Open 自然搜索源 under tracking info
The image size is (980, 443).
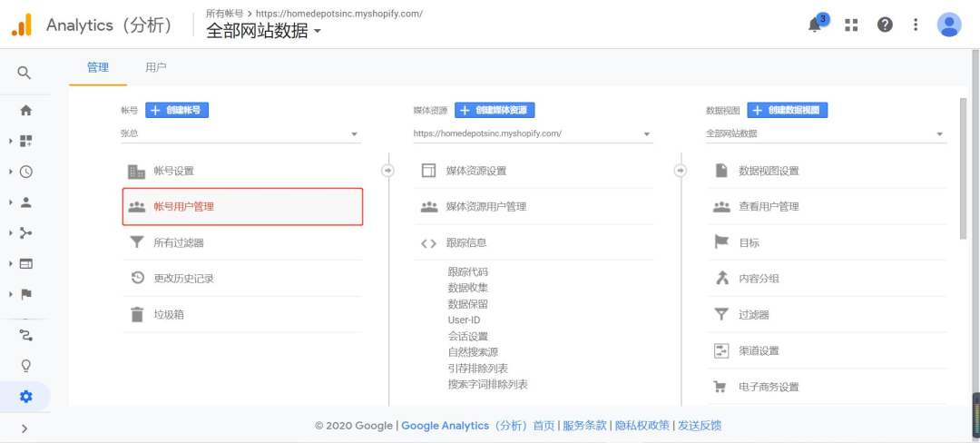473,352
